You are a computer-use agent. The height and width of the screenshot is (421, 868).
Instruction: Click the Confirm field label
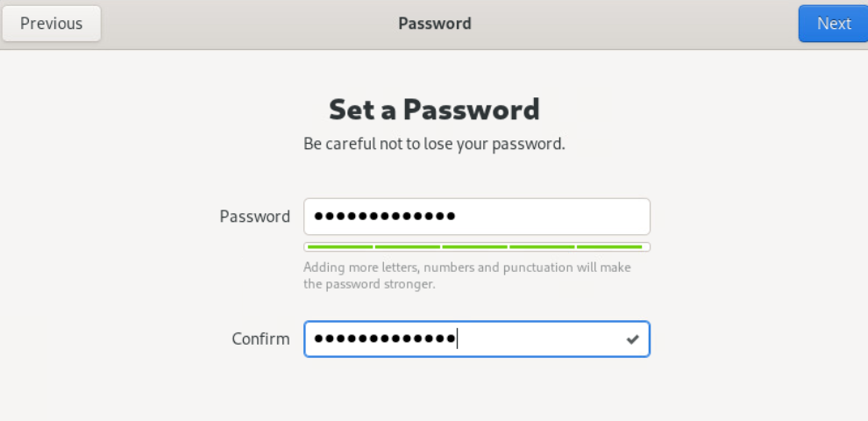click(x=260, y=339)
